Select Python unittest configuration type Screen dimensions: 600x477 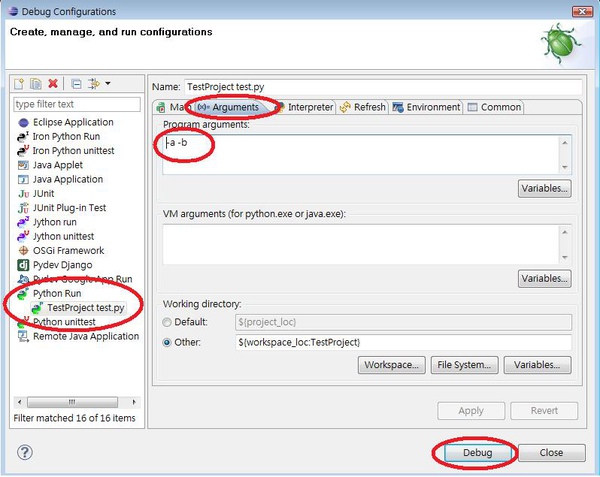point(64,322)
